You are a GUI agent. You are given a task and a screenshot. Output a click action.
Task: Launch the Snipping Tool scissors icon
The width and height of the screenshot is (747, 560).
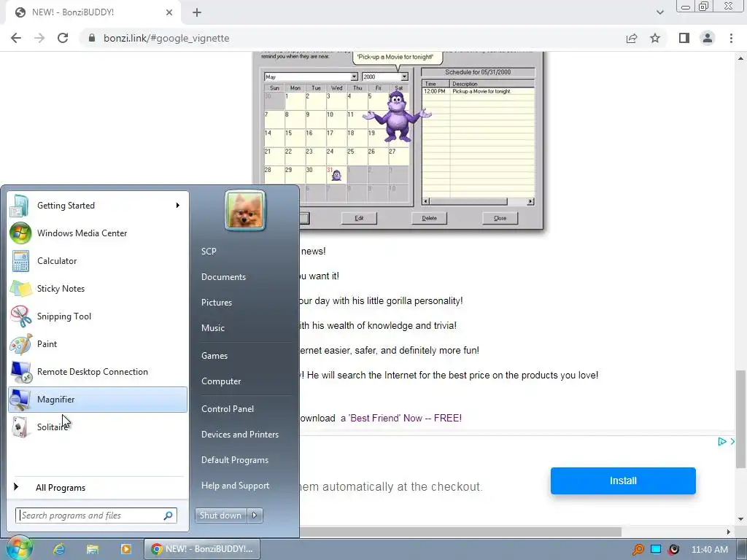coord(21,316)
